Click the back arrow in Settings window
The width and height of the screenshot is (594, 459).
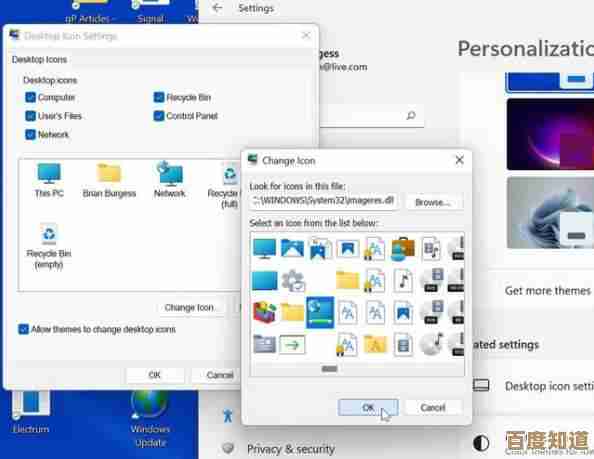coord(217,8)
